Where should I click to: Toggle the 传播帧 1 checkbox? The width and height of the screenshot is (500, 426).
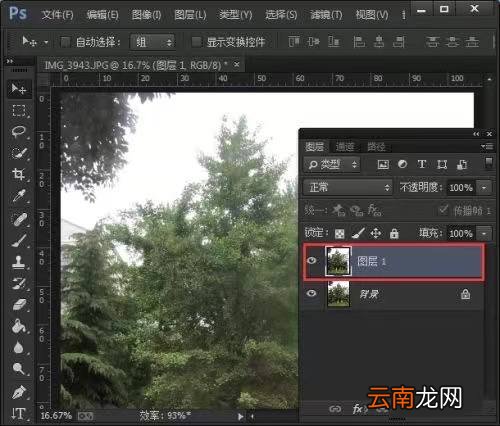(x=443, y=210)
